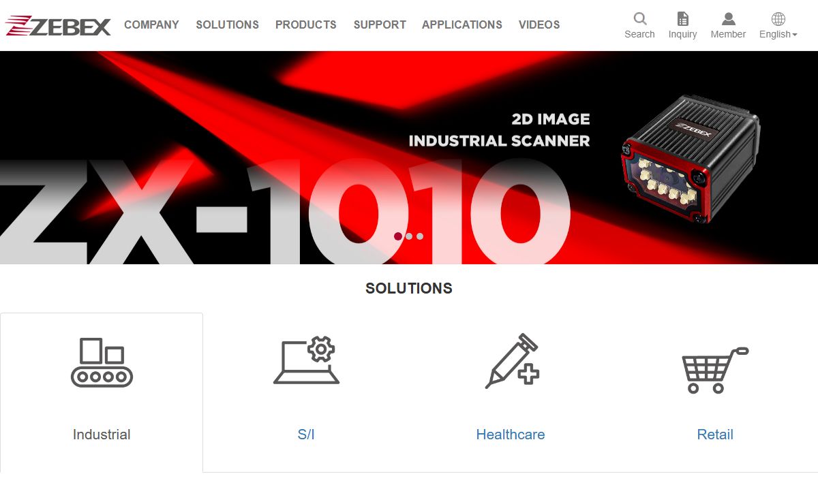Viewport: 818px width, 504px height.
Task: Click the Inquiry document icon
Action: click(x=682, y=18)
